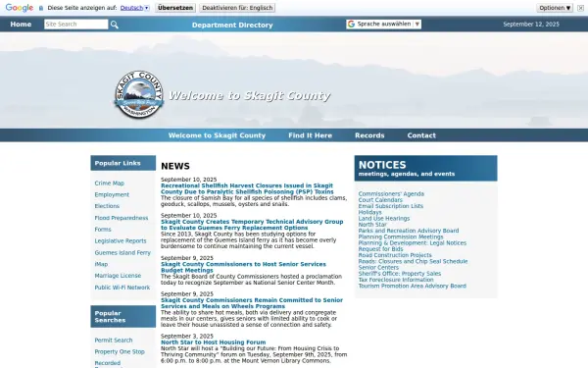
Task: Open Commissioners' Agenda notice
Action: pyautogui.click(x=391, y=194)
